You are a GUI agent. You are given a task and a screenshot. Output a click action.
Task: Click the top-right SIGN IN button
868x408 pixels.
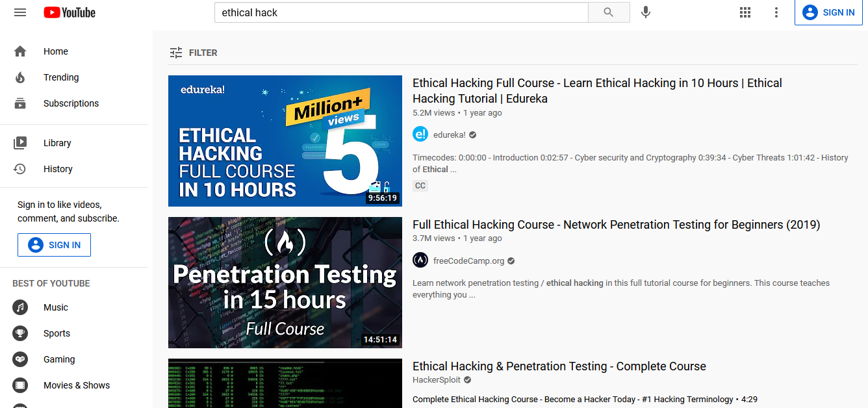click(x=828, y=12)
